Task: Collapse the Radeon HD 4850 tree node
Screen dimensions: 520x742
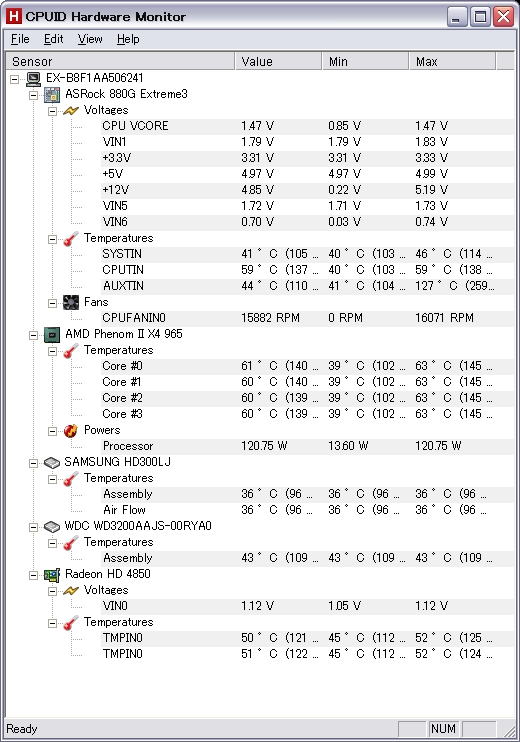Action: pos(33,575)
